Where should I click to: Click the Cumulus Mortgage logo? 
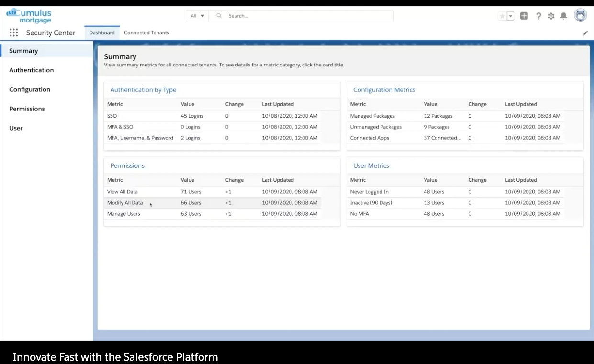(30, 15)
